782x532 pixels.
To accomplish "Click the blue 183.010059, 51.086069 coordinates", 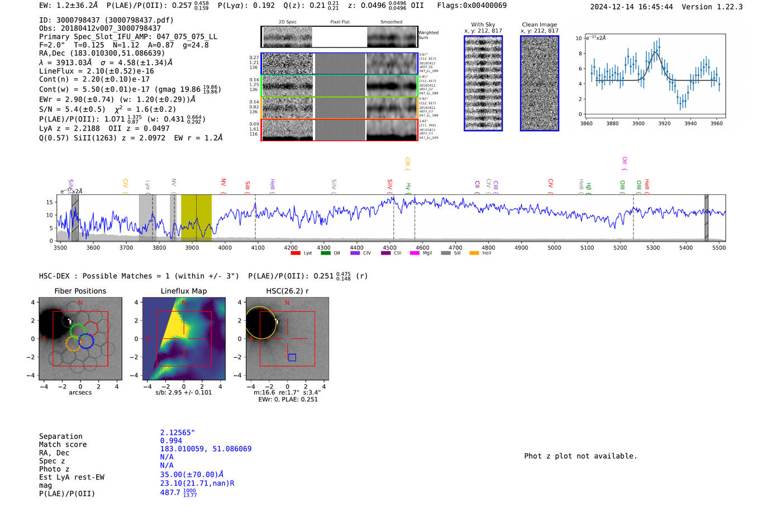I will pos(206,449).
